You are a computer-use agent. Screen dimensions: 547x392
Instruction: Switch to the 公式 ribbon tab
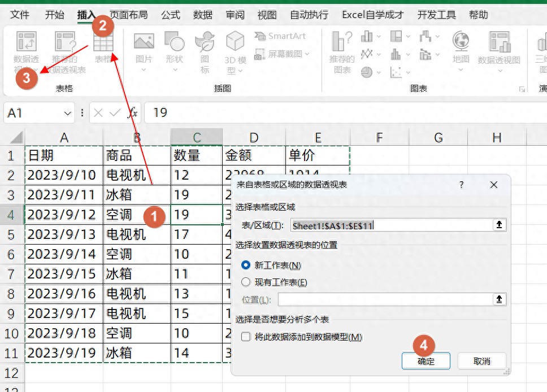pos(170,15)
